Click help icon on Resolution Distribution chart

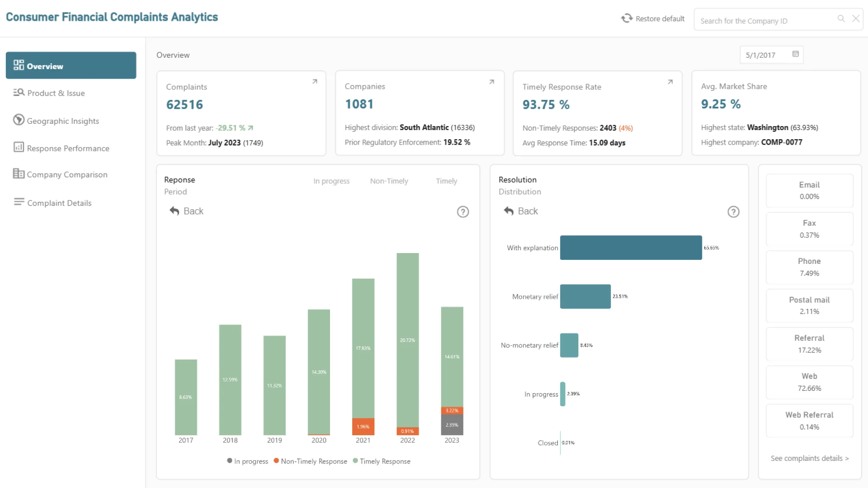click(733, 212)
